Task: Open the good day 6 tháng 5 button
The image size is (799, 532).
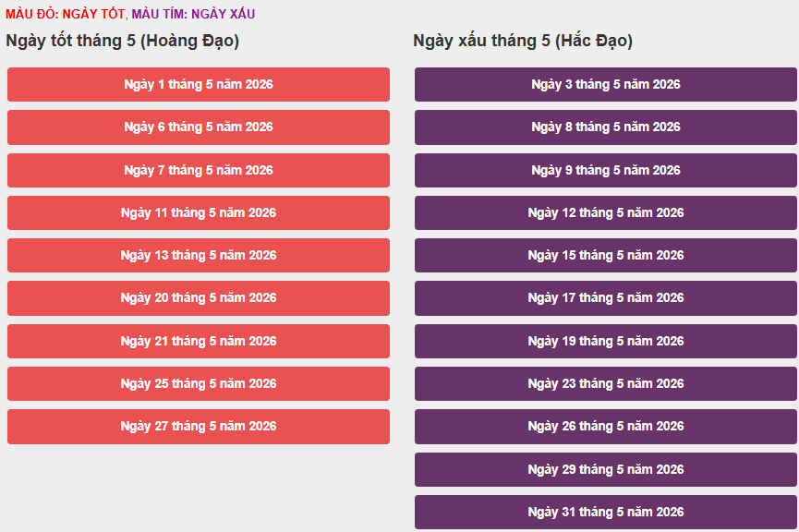Action: [x=199, y=127]
